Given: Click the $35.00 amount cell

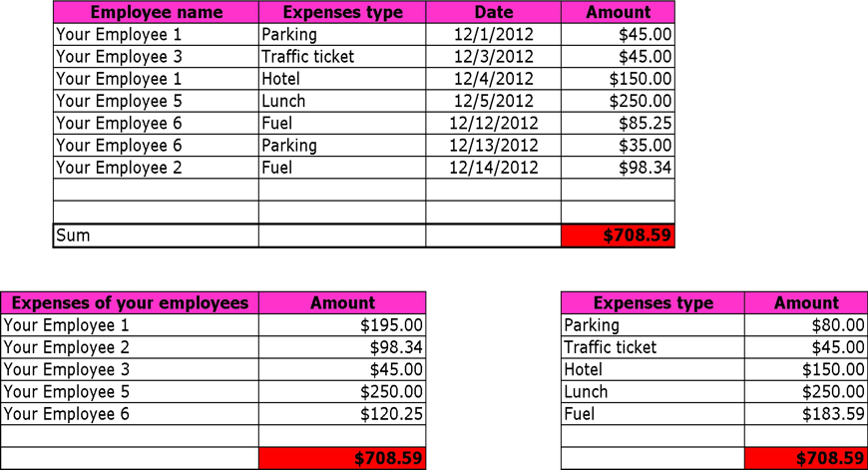Looking at the screenshot, I should [x=618, y=146].
